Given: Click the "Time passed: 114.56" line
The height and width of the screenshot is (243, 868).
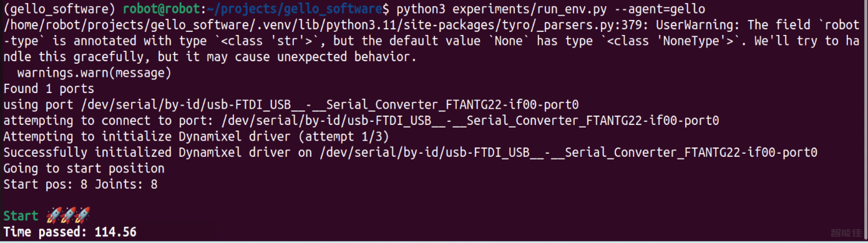Looking at the screenshot, I should tap(70, 232).
